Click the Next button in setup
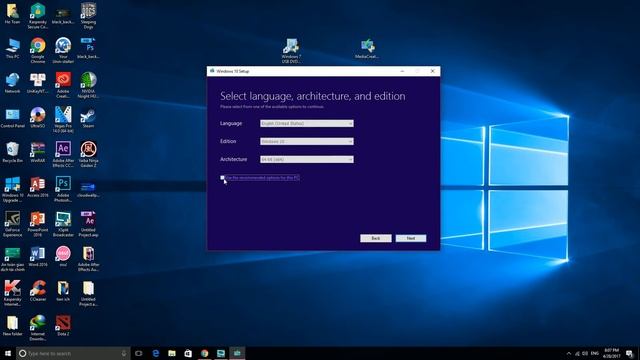Screen dimensions: 640x360 411,238
